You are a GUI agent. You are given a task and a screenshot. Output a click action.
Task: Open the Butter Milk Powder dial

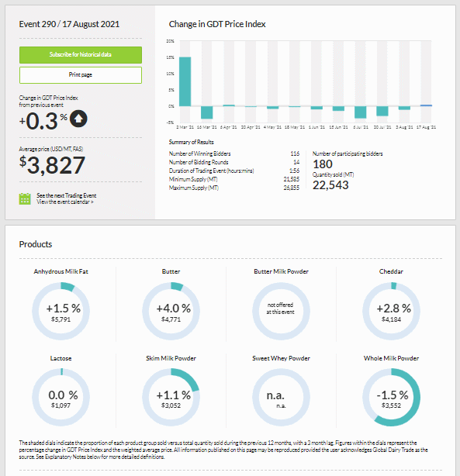tap(281, 311)
